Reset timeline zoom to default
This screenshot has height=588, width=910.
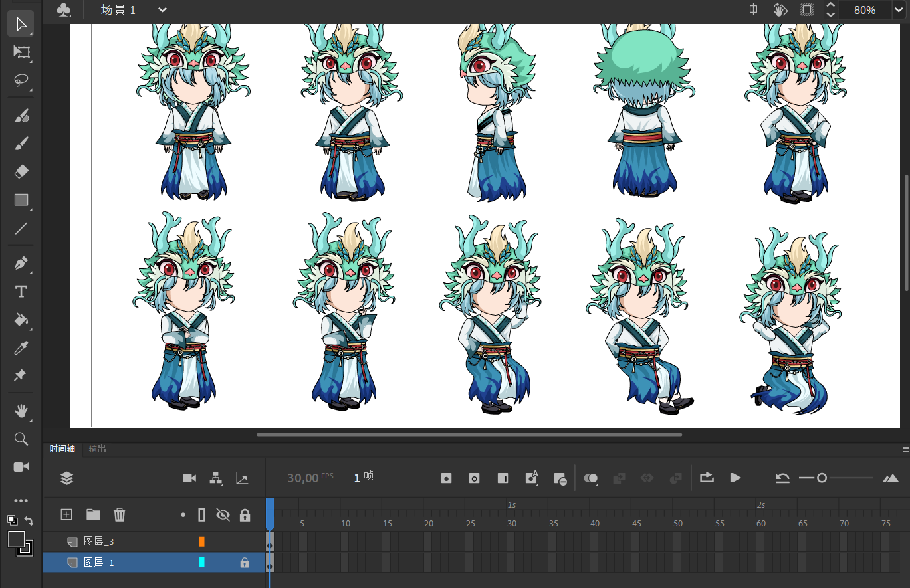click(x=782, y=478)
